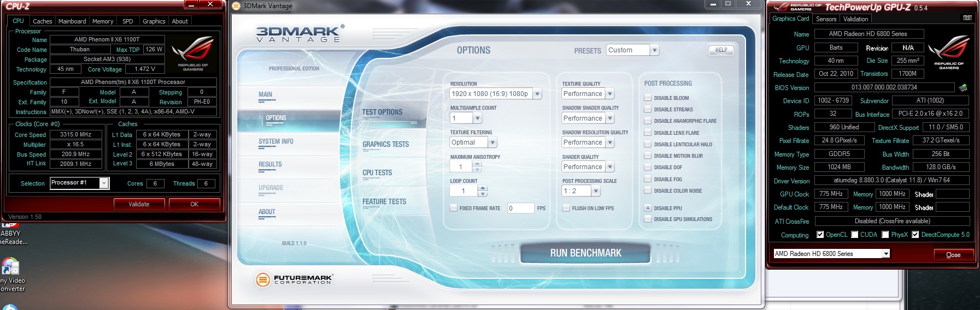Click the Validate button in CPU-Z
980x310 pixels.
tap(139, 204)
